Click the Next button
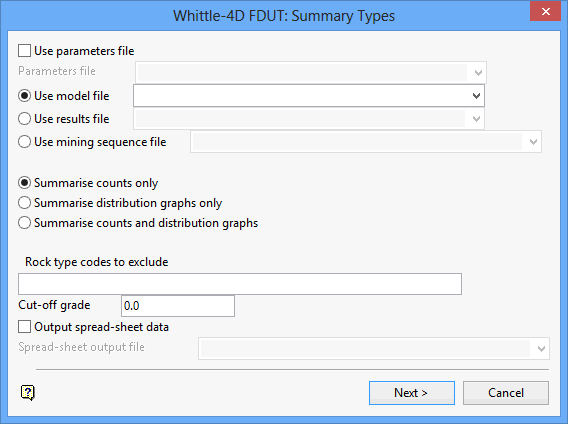This screenshot has height=424, width=568. tap(412, 393)
